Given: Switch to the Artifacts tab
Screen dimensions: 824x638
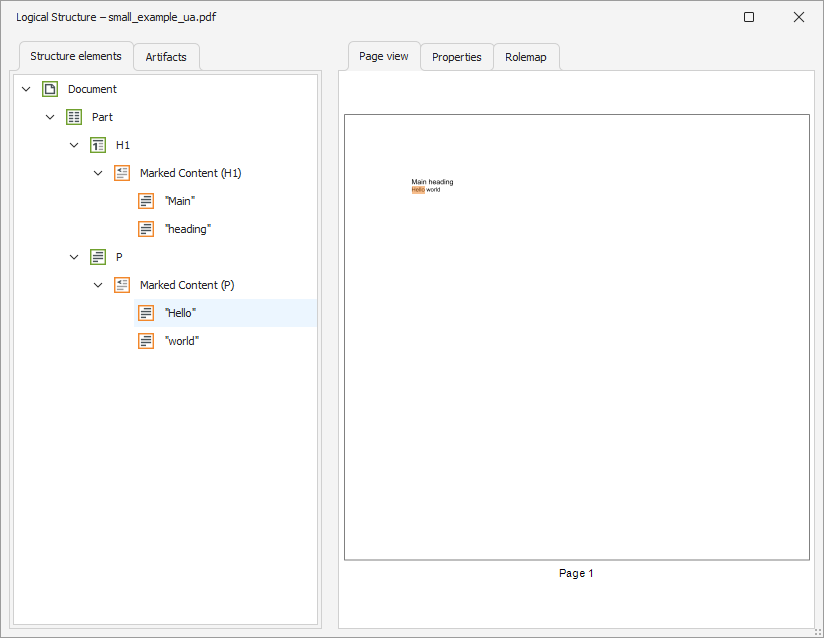Looking at the screenshot, I should tap(166, 57).
